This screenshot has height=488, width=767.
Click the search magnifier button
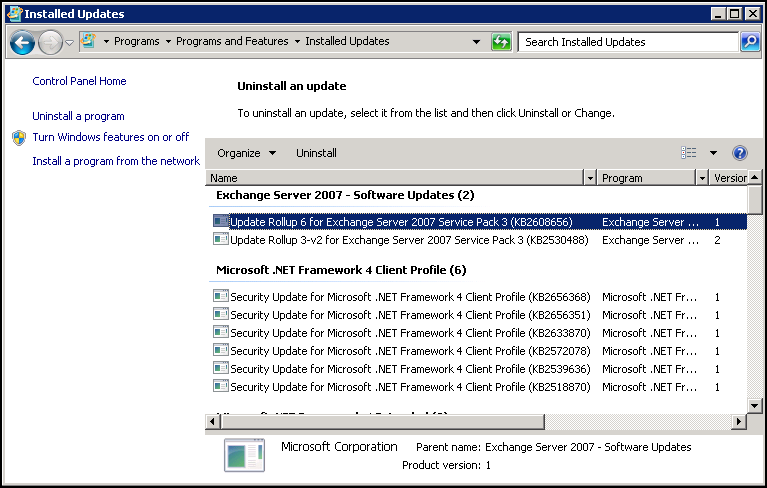750,42
